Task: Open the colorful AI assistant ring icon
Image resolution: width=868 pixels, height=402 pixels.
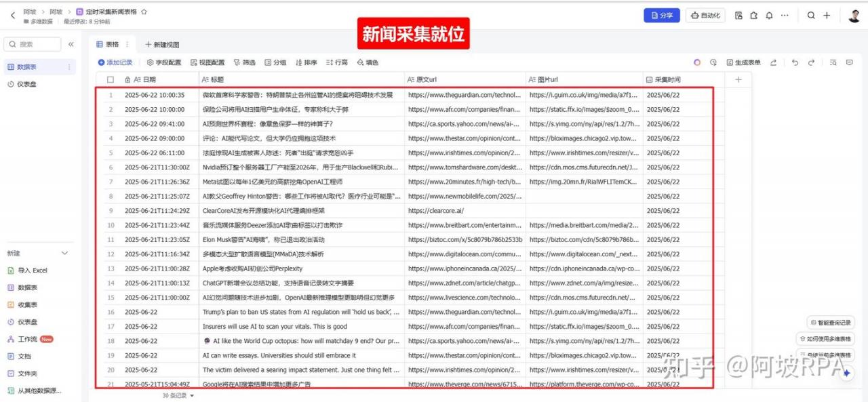Action: [697, 62]
